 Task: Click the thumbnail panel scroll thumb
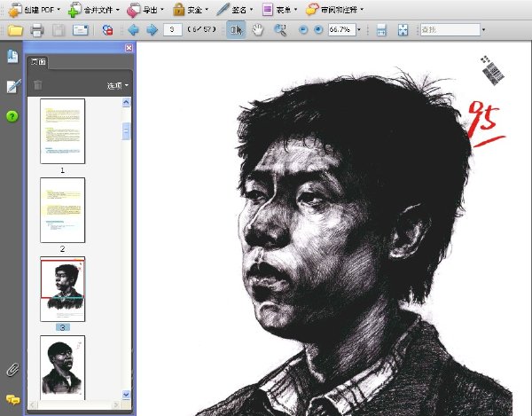click(x=126, y=131)
